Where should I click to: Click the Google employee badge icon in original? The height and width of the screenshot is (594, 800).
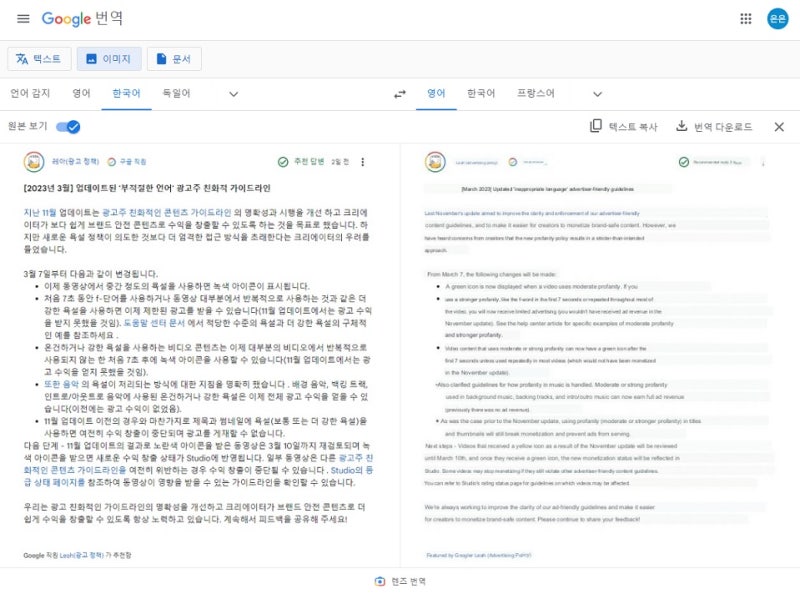111,162
